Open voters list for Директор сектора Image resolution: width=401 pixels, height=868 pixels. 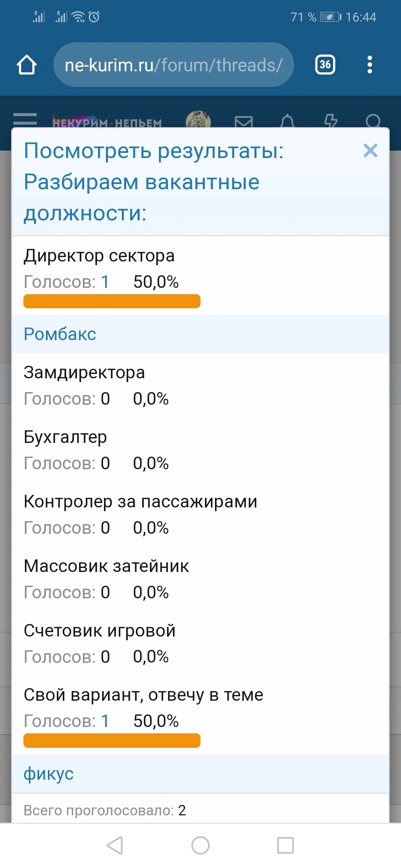105,282
